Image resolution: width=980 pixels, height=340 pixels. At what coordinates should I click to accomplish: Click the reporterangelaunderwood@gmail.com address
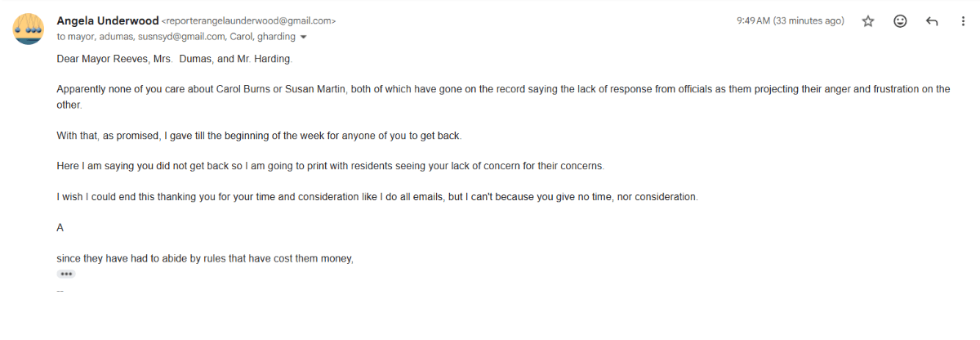[x=248, y=21]
